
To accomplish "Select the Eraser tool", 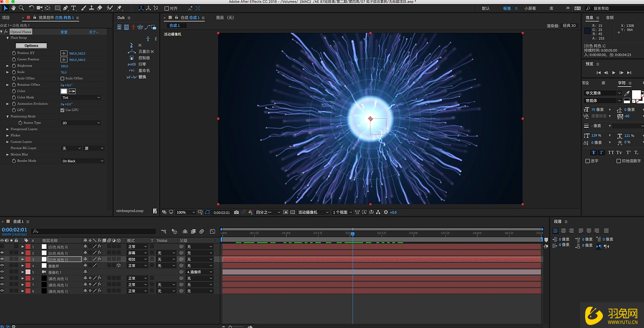I will [99, 8].
